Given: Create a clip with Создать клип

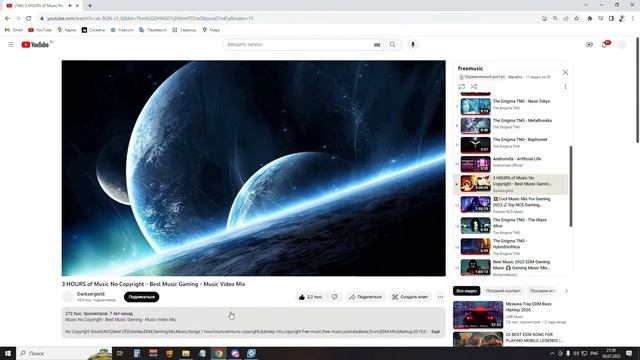Looking at the screenshot, I should pyautogui.click(x=410, y=297).
